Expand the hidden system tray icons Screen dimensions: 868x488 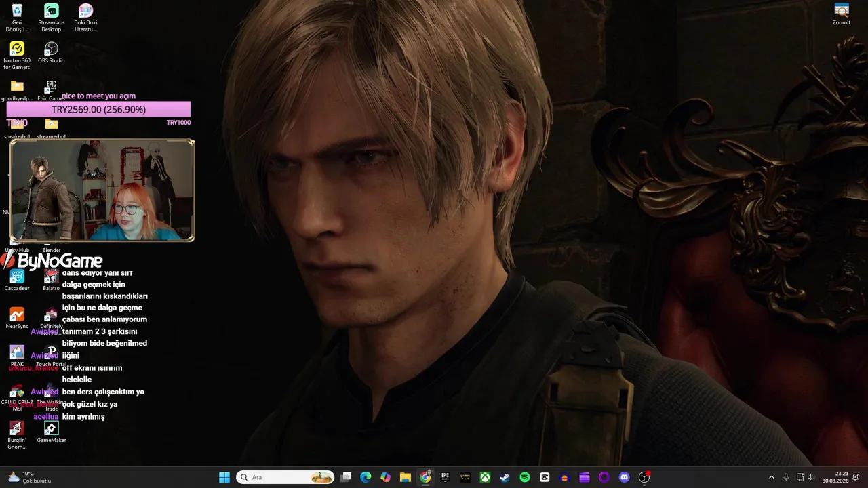coord(771,477)
